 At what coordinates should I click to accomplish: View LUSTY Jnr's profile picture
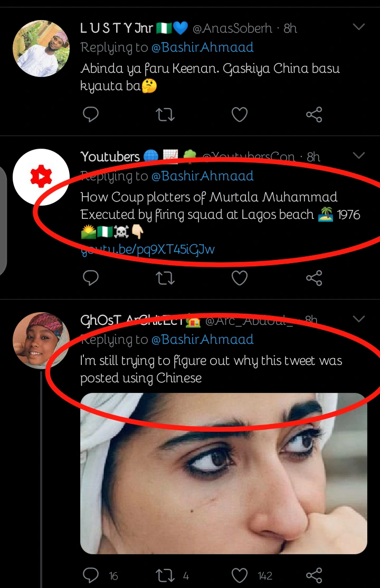tap(41, 49)
